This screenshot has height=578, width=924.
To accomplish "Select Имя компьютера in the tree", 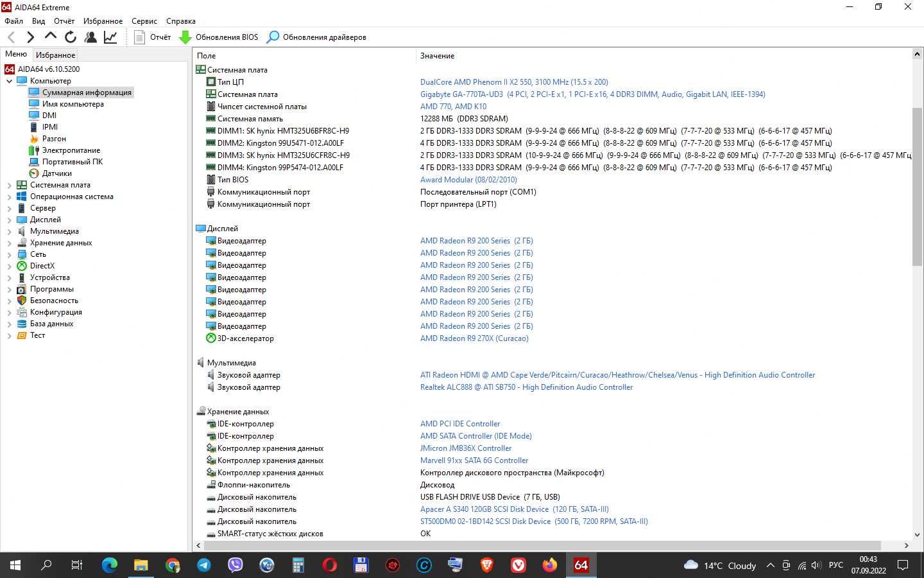I will (x=73, y=104).
